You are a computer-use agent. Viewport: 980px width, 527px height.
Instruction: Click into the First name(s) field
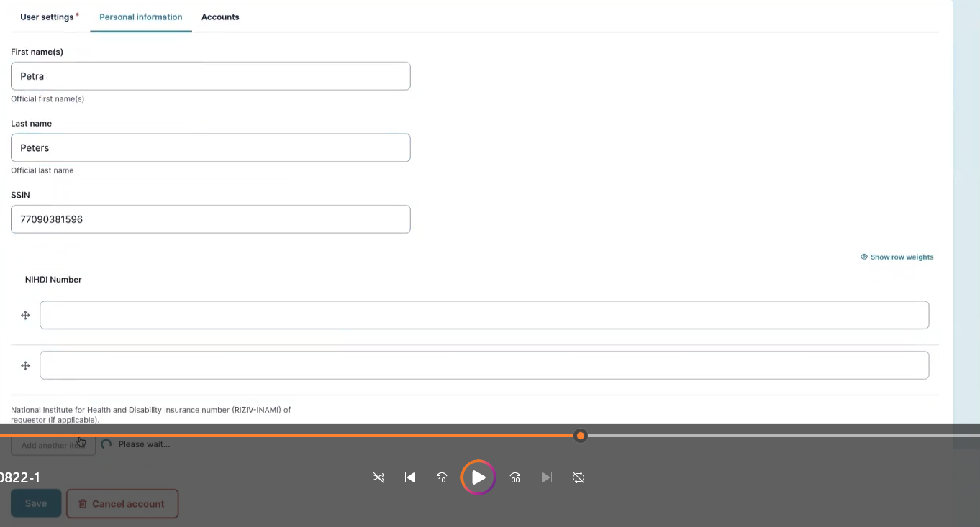click(210, 76)
